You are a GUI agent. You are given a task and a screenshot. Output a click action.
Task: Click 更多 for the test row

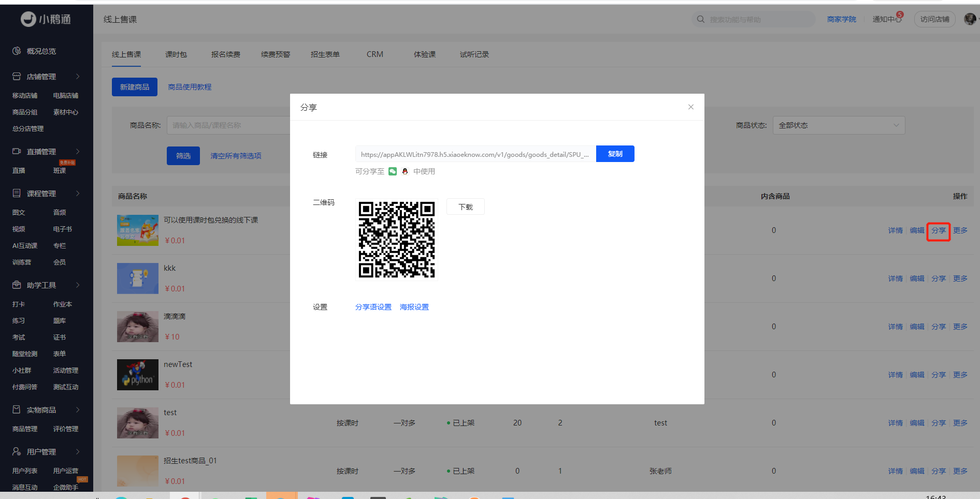960,423
